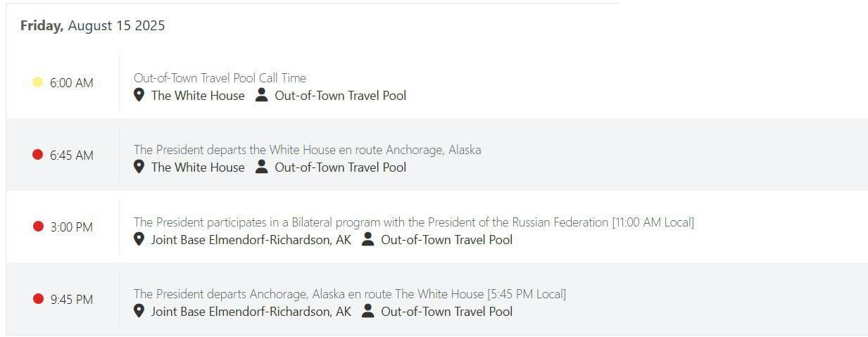Click Joint Base Elmendorf-Richardson in 3:00 PM row
The width and height of the screenshot is (868, 337).
click(251, 240)
